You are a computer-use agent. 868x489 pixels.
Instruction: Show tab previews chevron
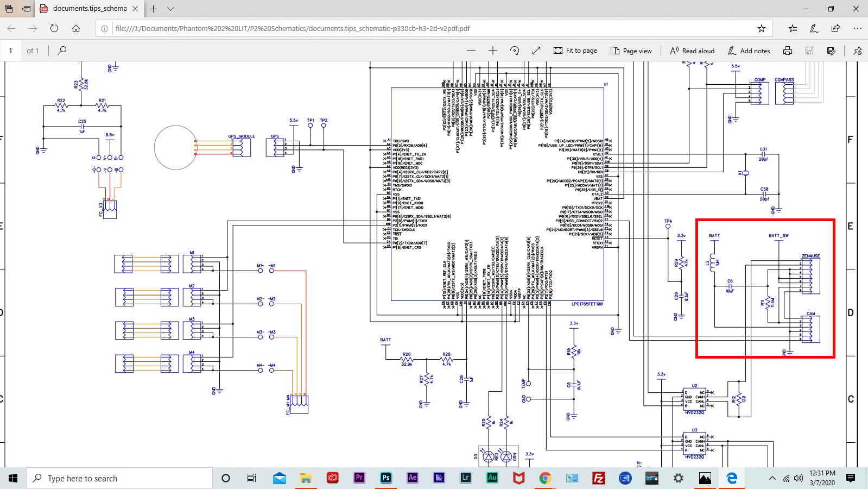170,9
